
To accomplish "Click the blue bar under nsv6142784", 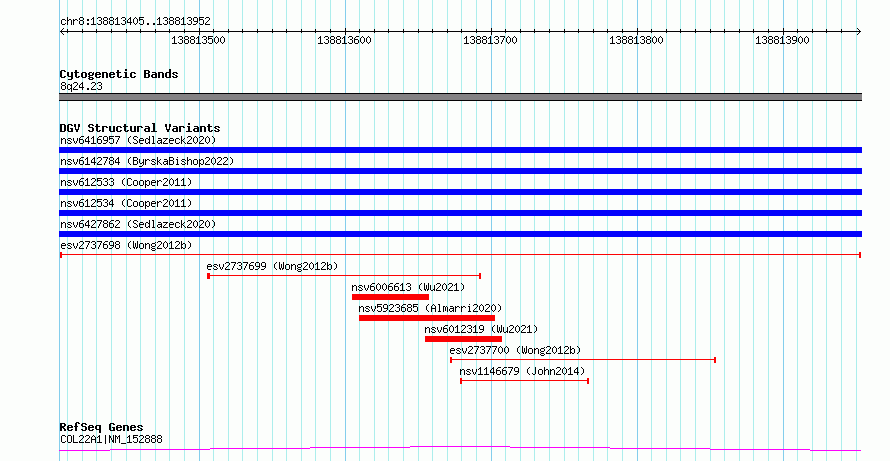I will (x=460, y=171).
